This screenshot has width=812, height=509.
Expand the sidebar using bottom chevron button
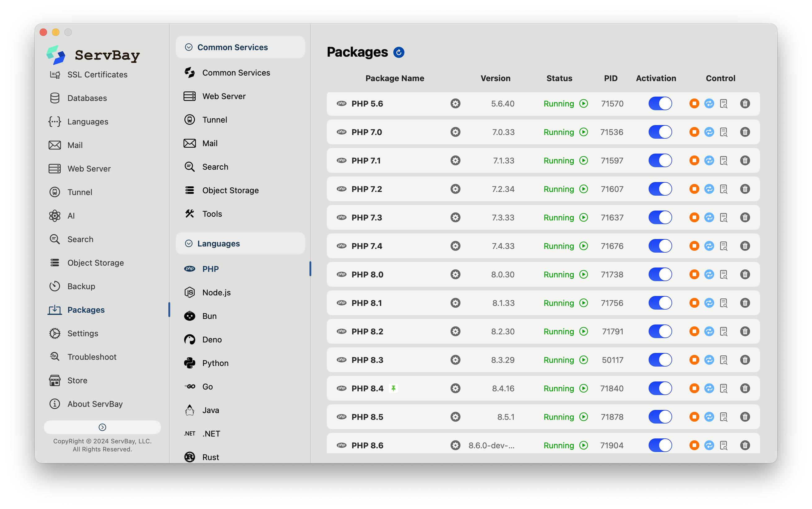102,427
